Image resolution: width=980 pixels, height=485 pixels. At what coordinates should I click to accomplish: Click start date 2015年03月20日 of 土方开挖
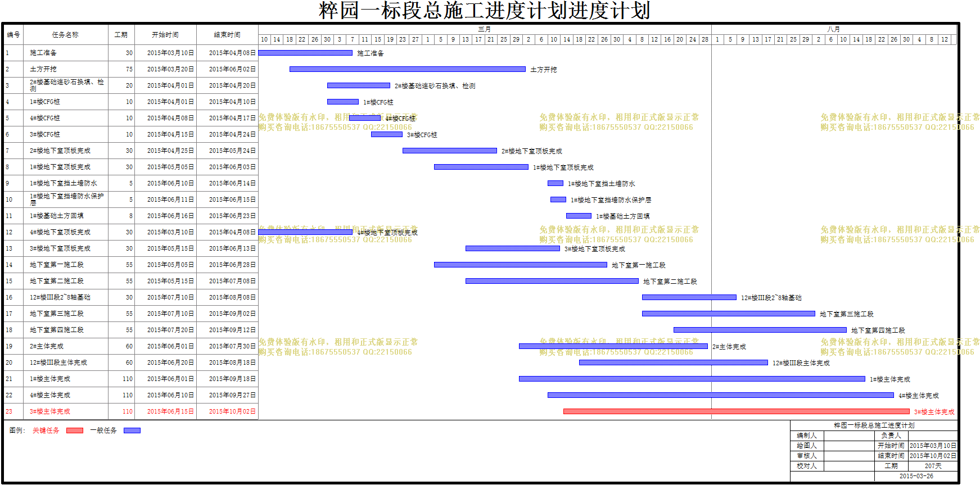click(x=170, y=69)
